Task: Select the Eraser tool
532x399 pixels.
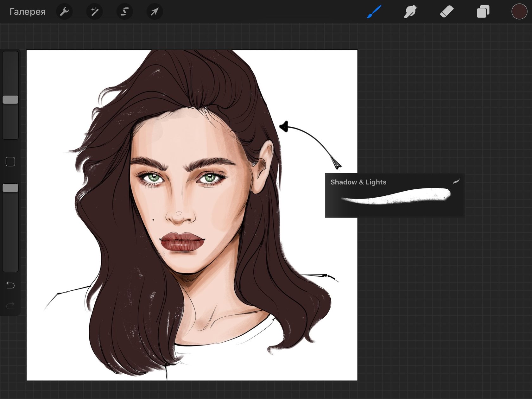Action: tap(447, 12)
